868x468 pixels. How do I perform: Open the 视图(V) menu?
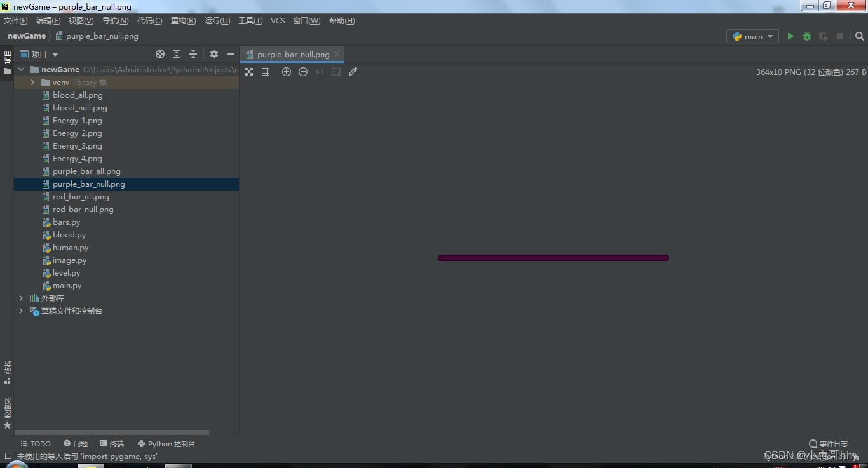click(81, 21)
